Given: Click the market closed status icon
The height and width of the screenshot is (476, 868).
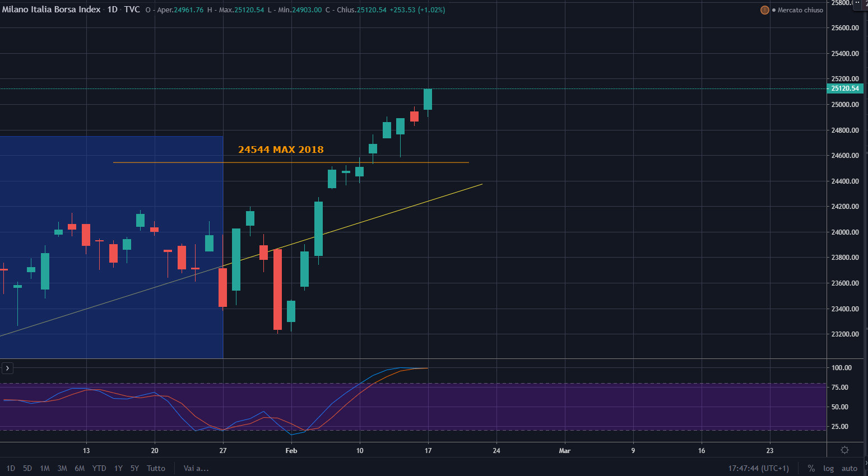Looking at the screenshot, I should [764, 10].
